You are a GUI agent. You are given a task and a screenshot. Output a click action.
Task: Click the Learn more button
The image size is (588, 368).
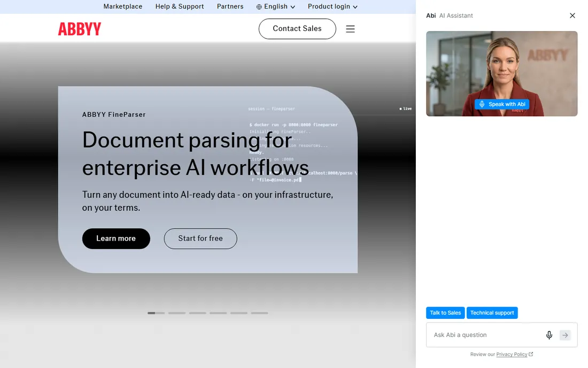(x=116, y=239)
